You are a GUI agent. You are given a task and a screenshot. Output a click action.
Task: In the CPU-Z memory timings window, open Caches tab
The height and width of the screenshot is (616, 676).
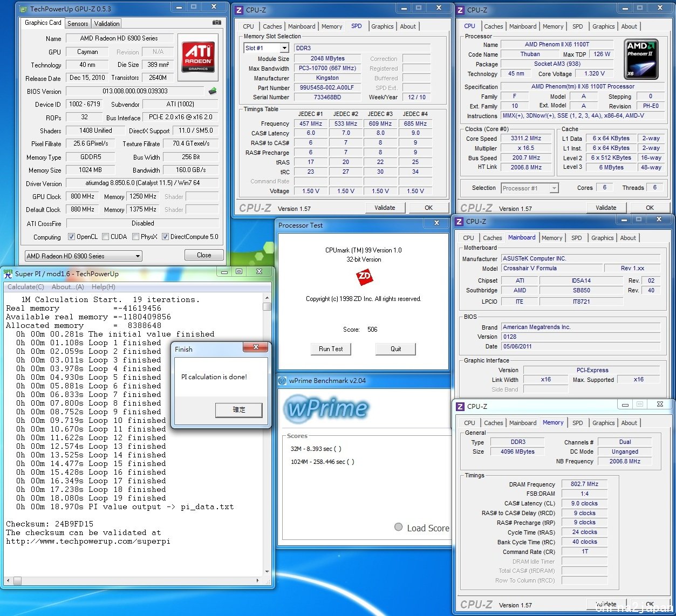pyautogui.click(x=493, y=423)
